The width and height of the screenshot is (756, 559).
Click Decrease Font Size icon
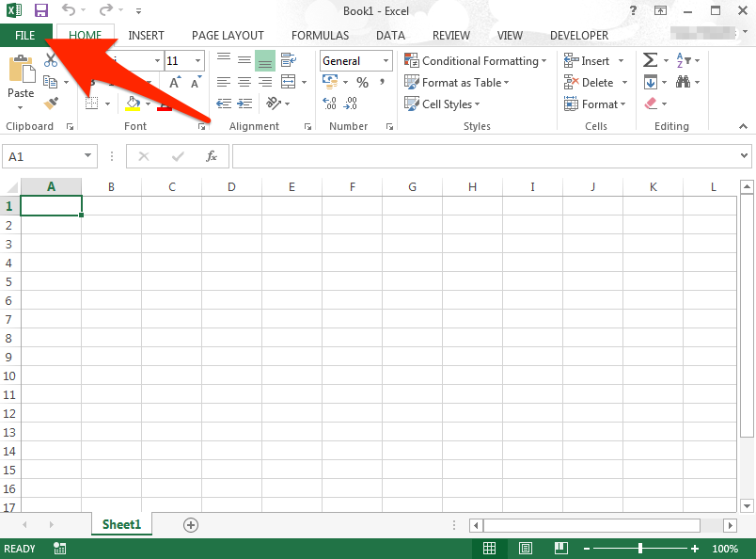196,82
